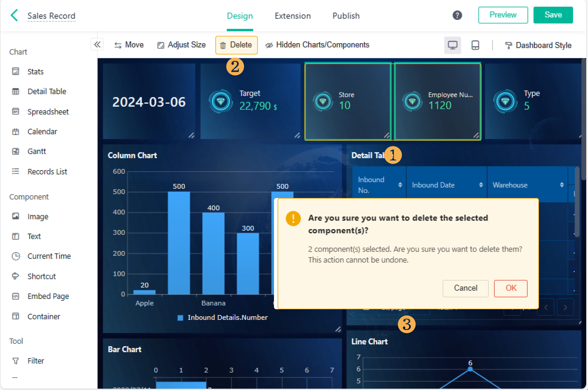The width and height of the screenshot is (588, 390).
Task: Click the Line Chart title
Action: 369,342
